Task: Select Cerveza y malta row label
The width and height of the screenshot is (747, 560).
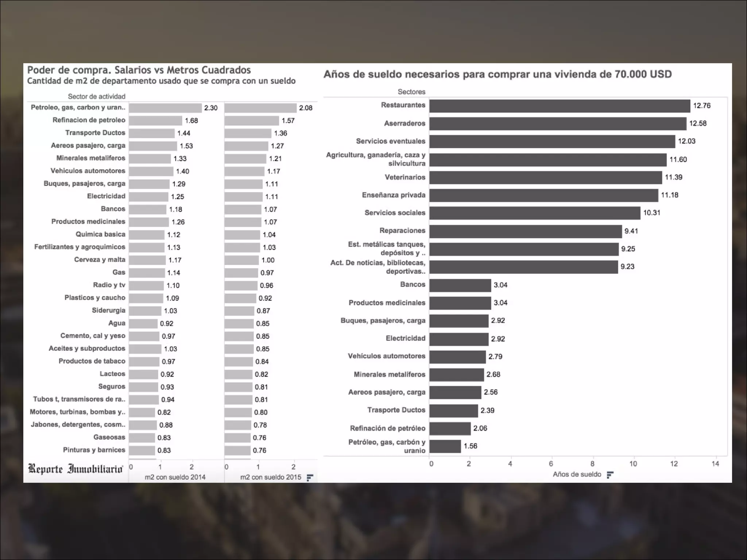Action: coord(100,260)
